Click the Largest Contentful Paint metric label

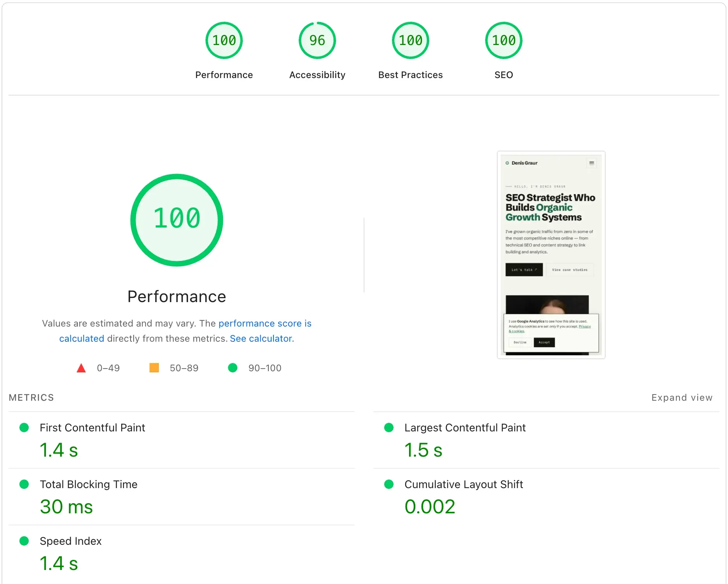(465, 428)
